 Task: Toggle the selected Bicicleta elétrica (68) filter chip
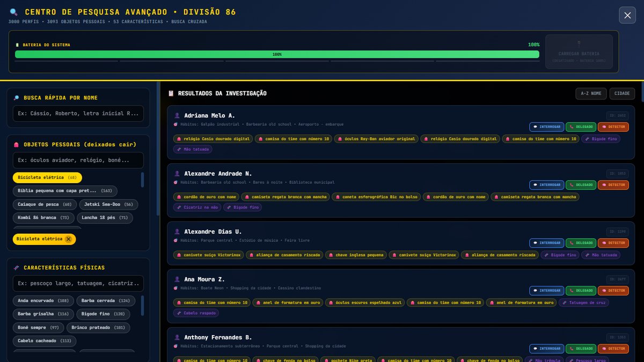pyautogui.click(x=47, y=177)
